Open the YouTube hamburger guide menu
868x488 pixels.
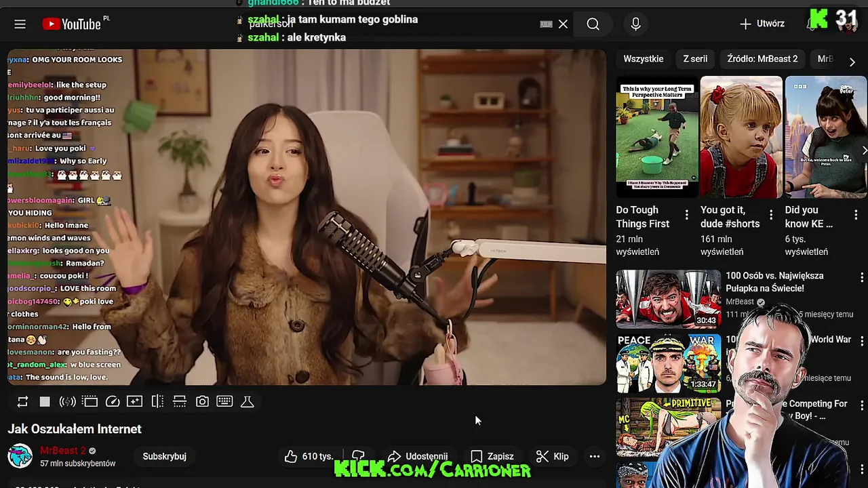[x=20, y=24]
